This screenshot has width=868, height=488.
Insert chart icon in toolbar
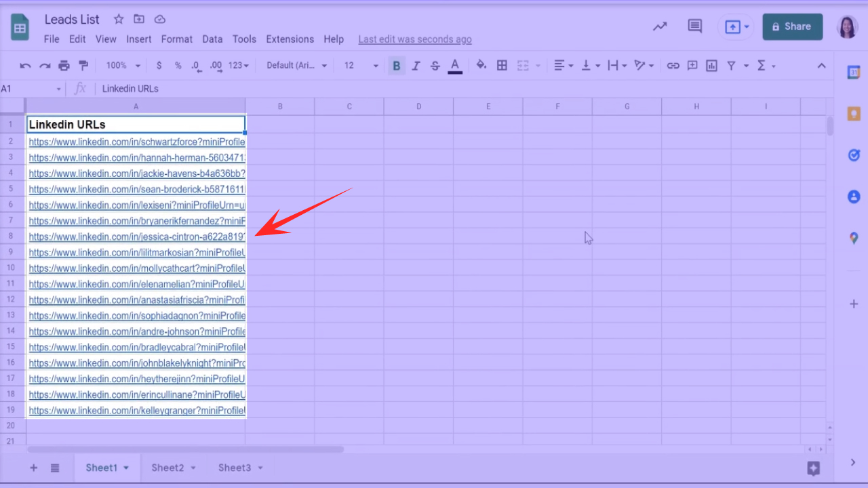[711, 66]
